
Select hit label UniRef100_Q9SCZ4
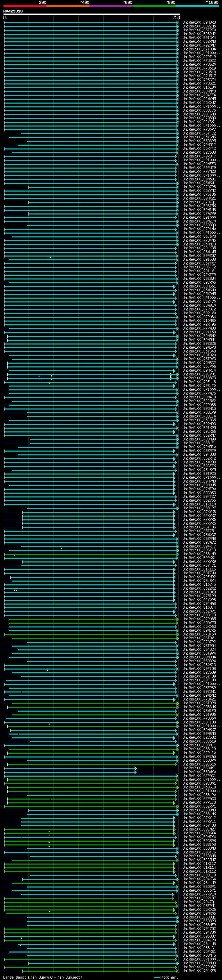point(199,80)
